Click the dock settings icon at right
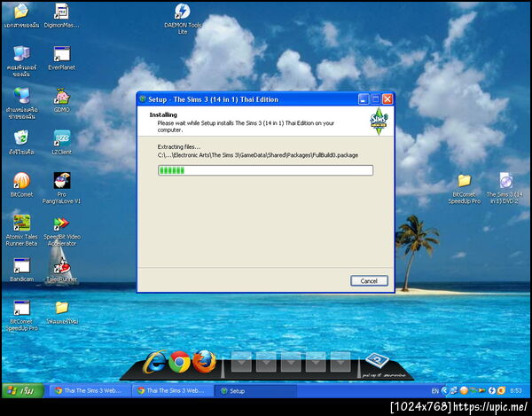 (377, 359)
